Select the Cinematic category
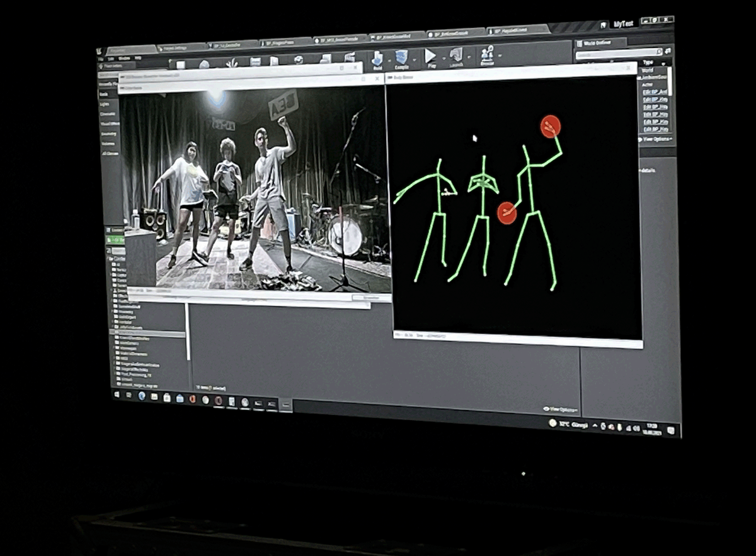 (108, 114)
